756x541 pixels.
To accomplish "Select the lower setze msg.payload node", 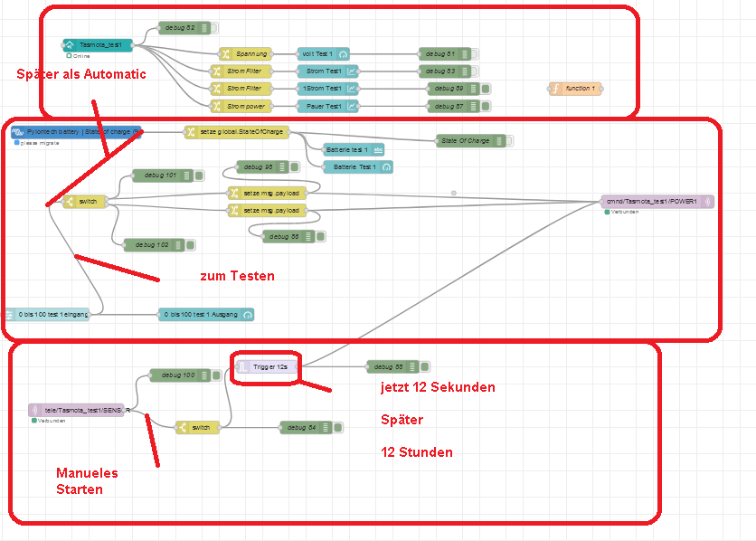I will coord(267,211).
